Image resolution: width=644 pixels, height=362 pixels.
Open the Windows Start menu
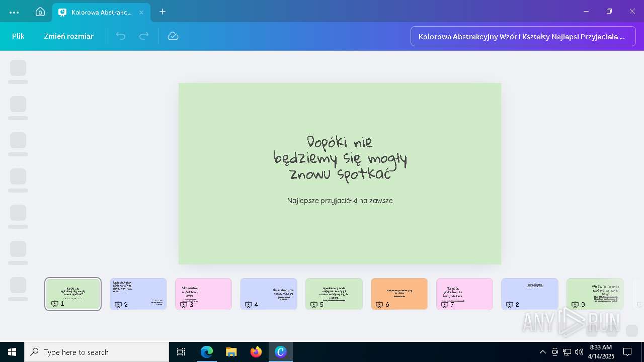click(x=12, y=352)
